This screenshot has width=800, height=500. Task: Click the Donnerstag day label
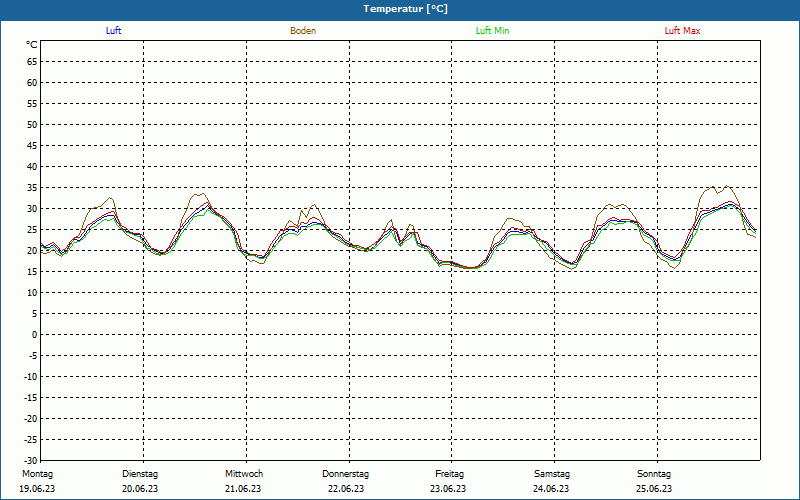[x=345, y=474]
